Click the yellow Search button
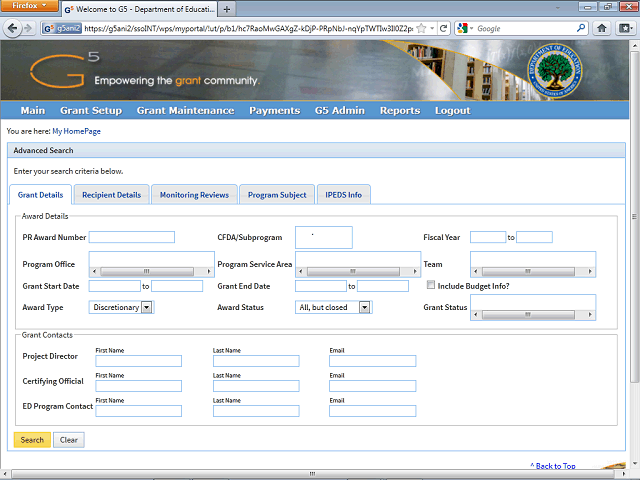Viewport: 640px width, 480px height. coord(32,440)
